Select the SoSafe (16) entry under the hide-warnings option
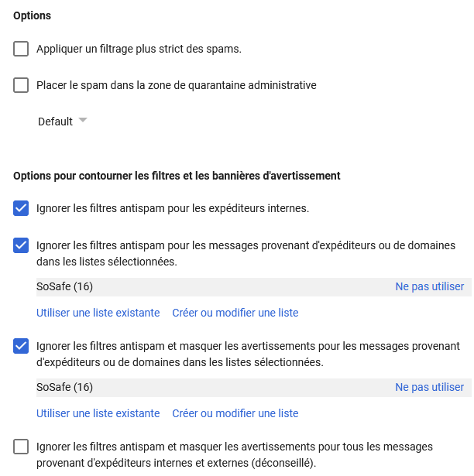The height and width of the screenshot is (476, 474). tap(65, 388)
